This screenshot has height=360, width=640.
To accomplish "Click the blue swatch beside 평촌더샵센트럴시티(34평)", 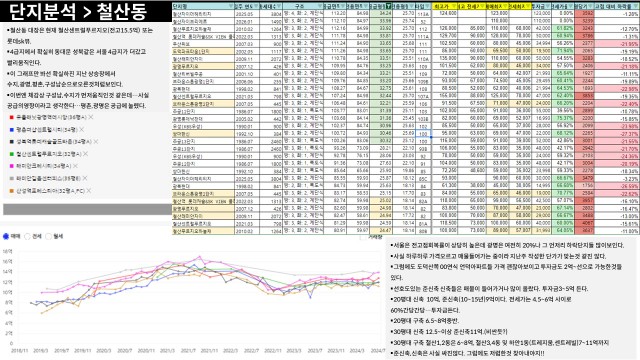I will 11,130.
